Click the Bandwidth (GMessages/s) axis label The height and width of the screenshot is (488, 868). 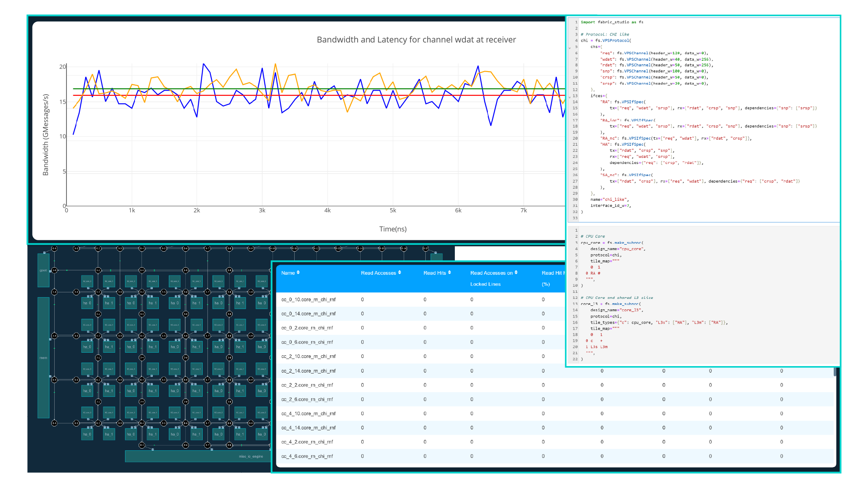tap(46, 135)
